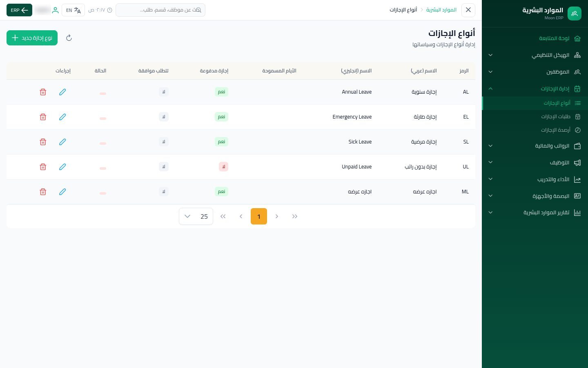The height and width of the screenshot is (368, 588).
Task: Delete the Emergency Leave row
Action: [43, 117]
